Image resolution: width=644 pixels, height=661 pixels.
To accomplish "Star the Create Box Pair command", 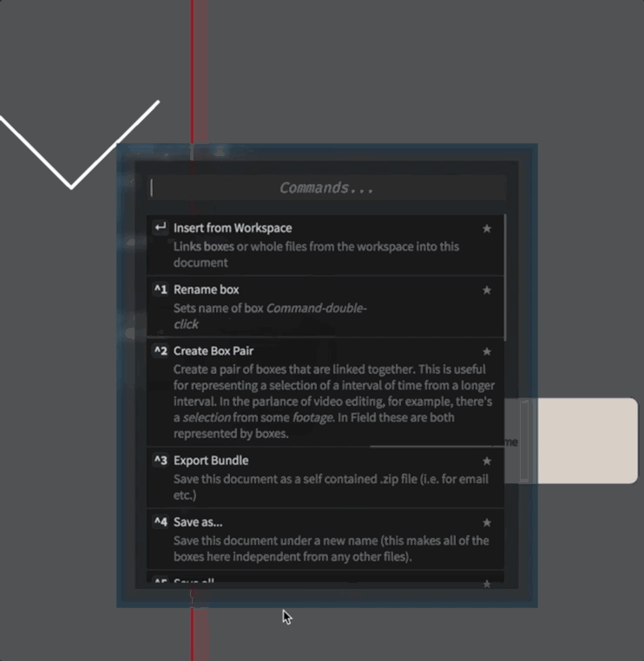I will tap(487, 351).
